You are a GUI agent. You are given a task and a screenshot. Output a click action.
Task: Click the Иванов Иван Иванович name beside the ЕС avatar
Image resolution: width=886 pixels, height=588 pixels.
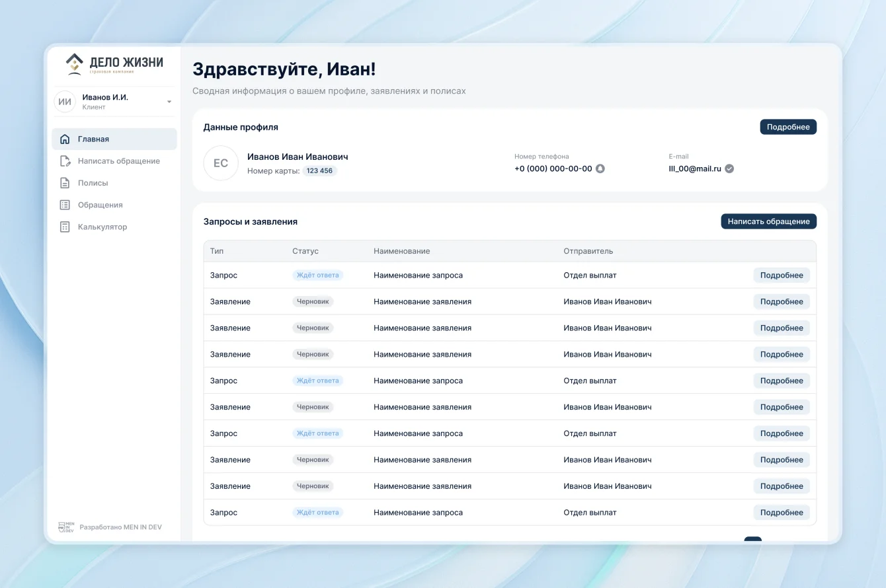(298, 157)
